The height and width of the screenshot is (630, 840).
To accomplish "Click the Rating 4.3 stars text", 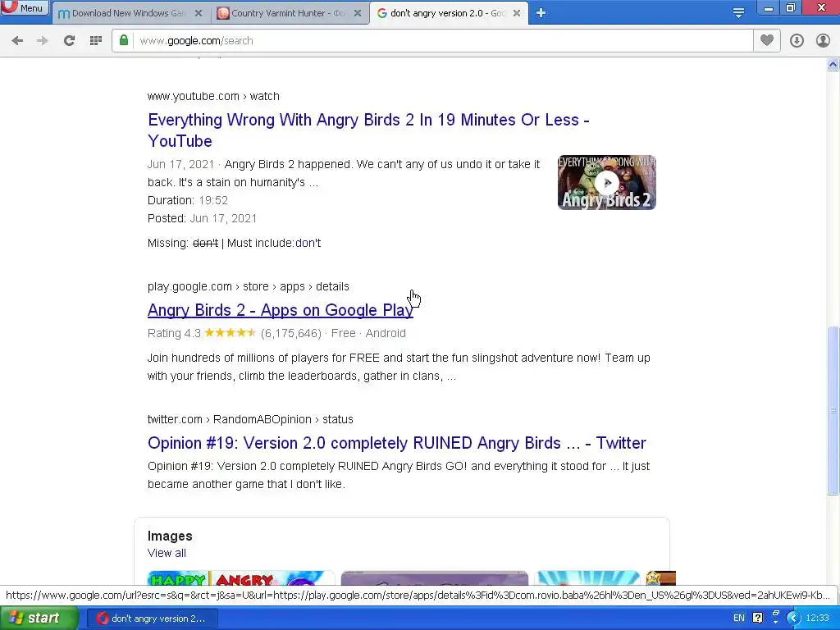I will pos(202,333).
